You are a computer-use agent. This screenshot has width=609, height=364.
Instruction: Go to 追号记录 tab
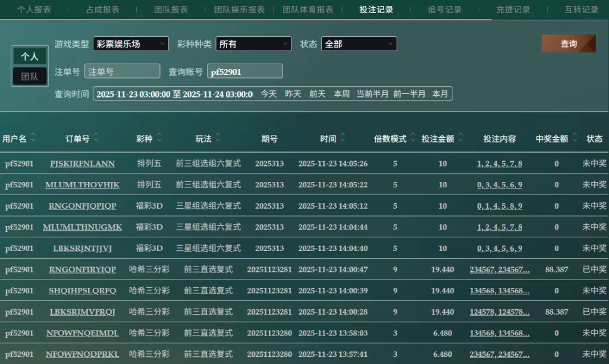(444, 10)
